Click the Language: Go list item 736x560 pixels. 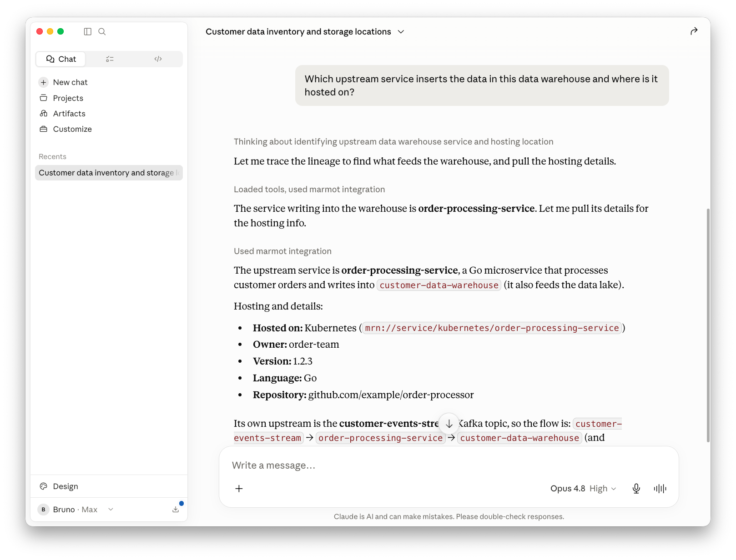(x=285, y=378)
